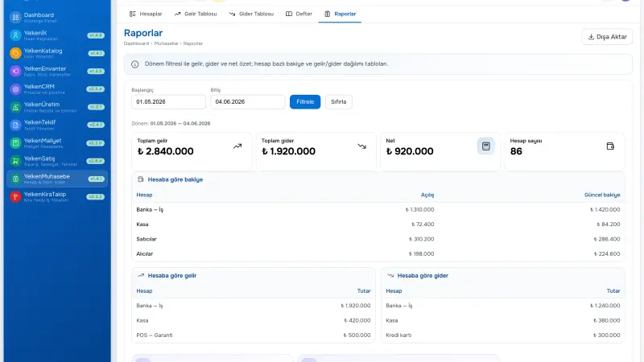Click the ₺ 1.240.000 expense amount
This screenshot has height=362, width=644.
605,306
